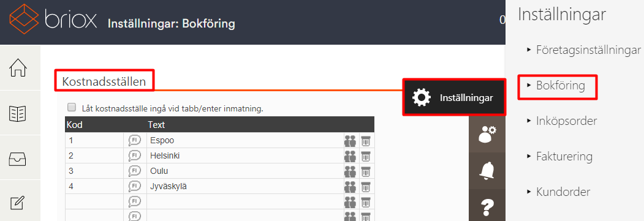Open the notifications bell icon
The image size is (644, 221).
point(487,171)
